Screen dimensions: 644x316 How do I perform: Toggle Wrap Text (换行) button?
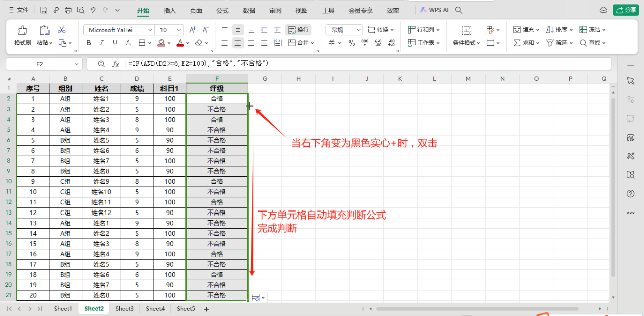[x=298, y=30]
